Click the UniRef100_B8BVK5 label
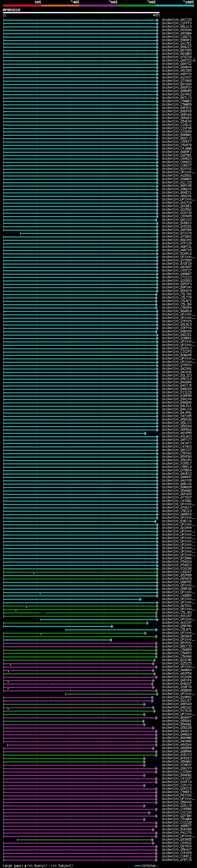 click(176, 332)
